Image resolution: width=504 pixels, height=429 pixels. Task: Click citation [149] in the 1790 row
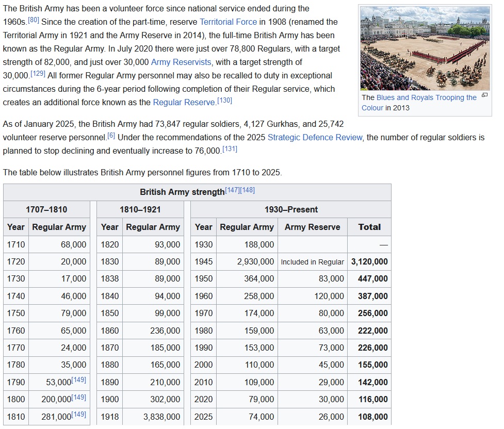pyautogui.click(x=78, y=380)
